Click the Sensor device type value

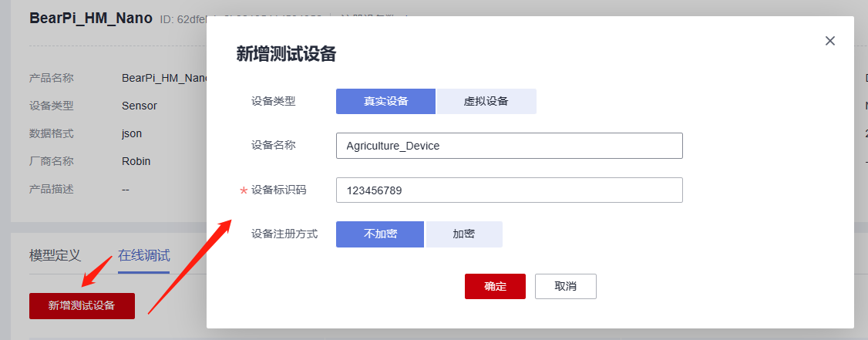(x=140, y=106)
